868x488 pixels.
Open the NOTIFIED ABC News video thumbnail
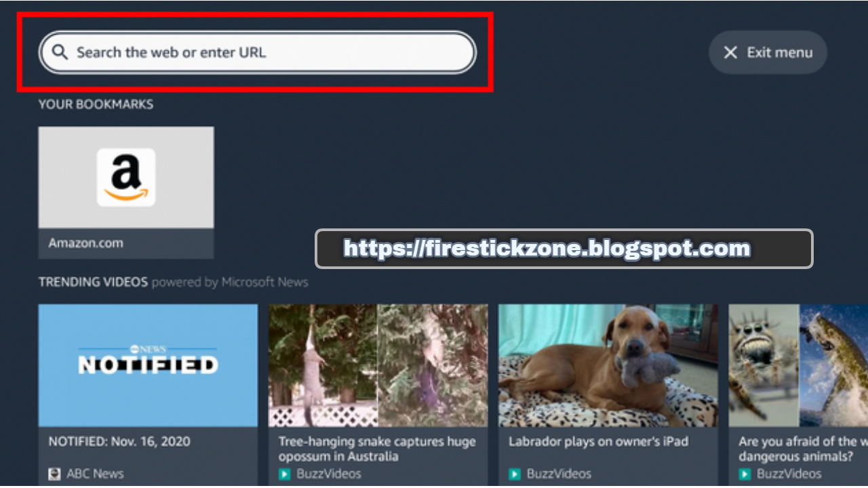coord(148,365)
